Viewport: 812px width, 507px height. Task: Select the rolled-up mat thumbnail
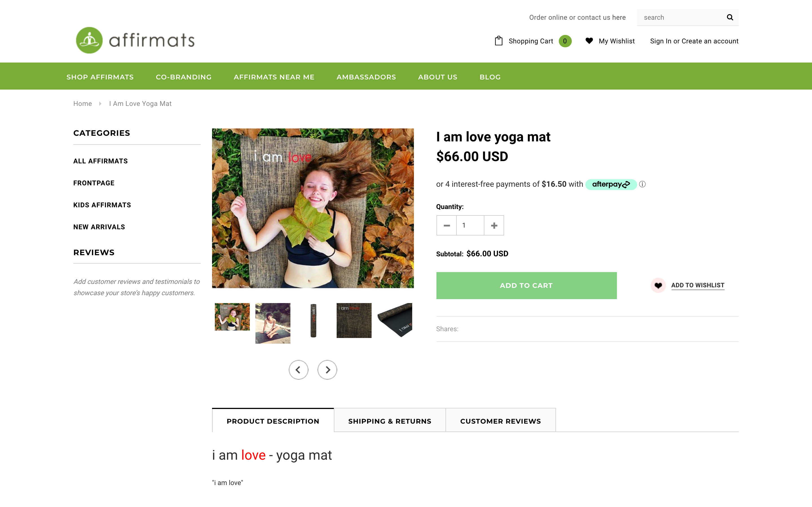[314, 320]
